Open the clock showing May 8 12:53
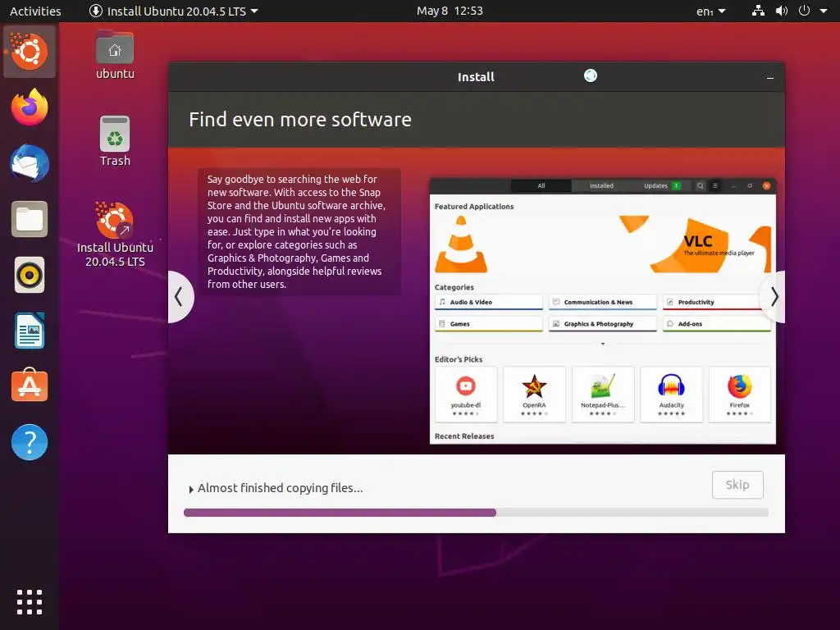The width and height of the screenshot is (840, 630). pyautogui.click(x=450, y=11)
